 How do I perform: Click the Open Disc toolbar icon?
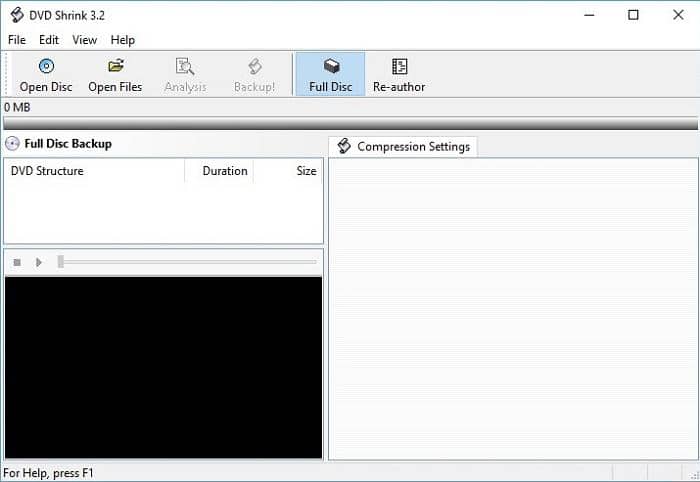point(46,66)
